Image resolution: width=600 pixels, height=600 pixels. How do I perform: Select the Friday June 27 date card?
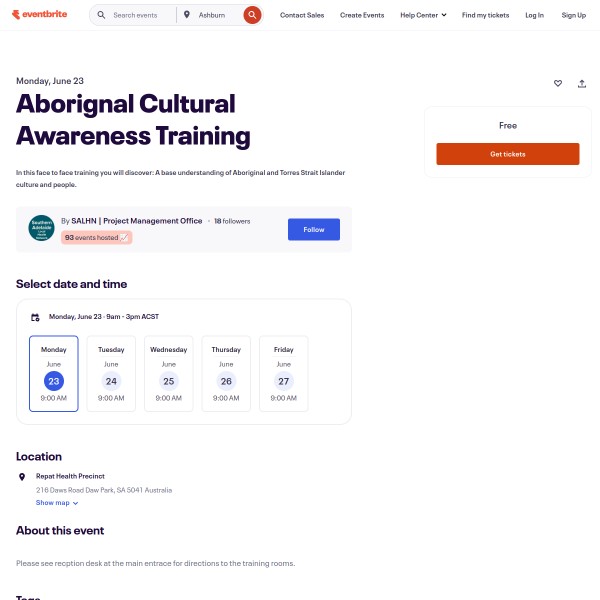click(284, 373)
